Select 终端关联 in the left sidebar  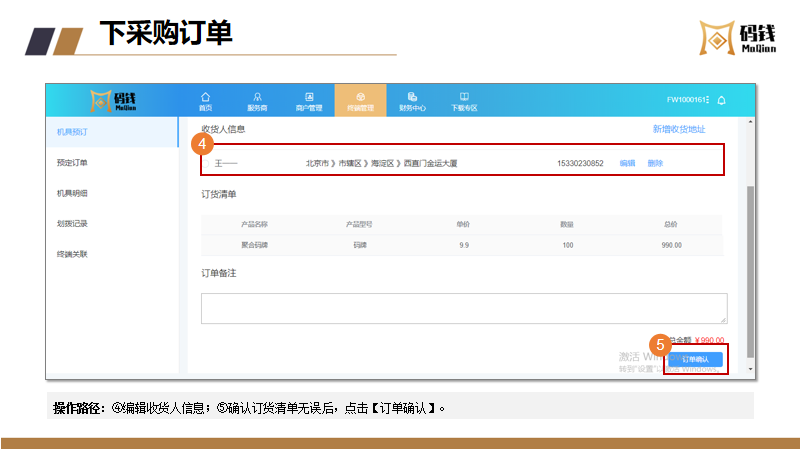73,254
